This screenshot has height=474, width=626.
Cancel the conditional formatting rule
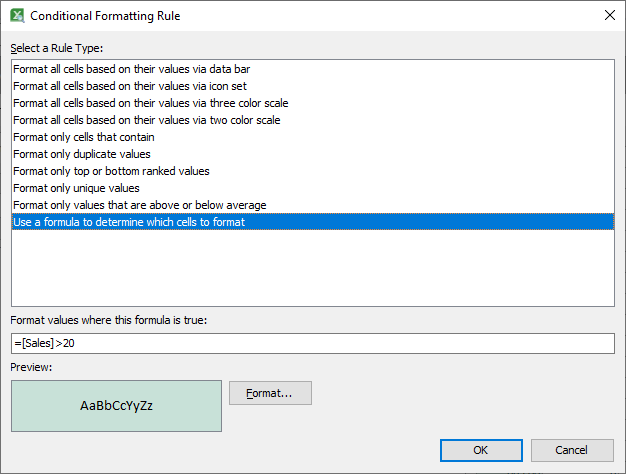(x=572, y=450)
